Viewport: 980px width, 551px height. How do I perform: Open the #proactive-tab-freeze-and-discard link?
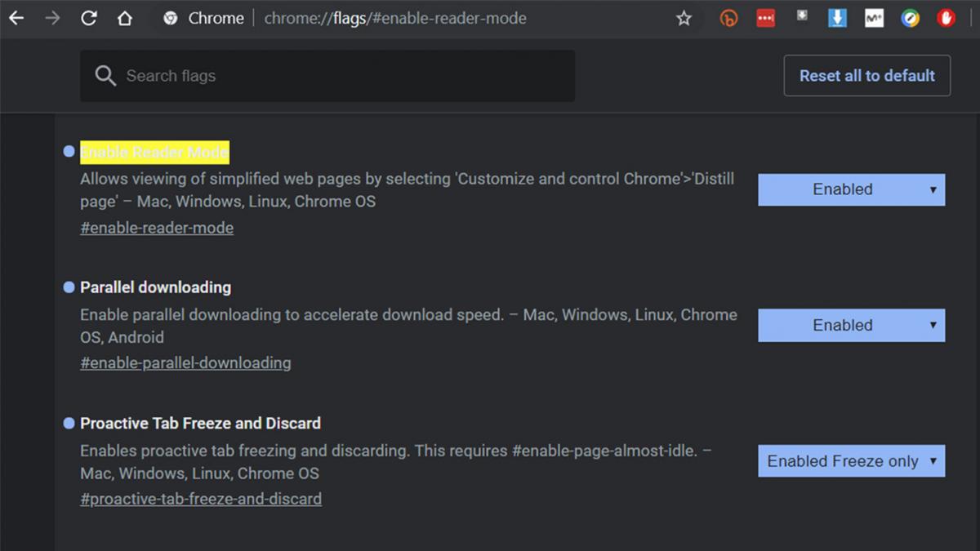pos(200,499)
